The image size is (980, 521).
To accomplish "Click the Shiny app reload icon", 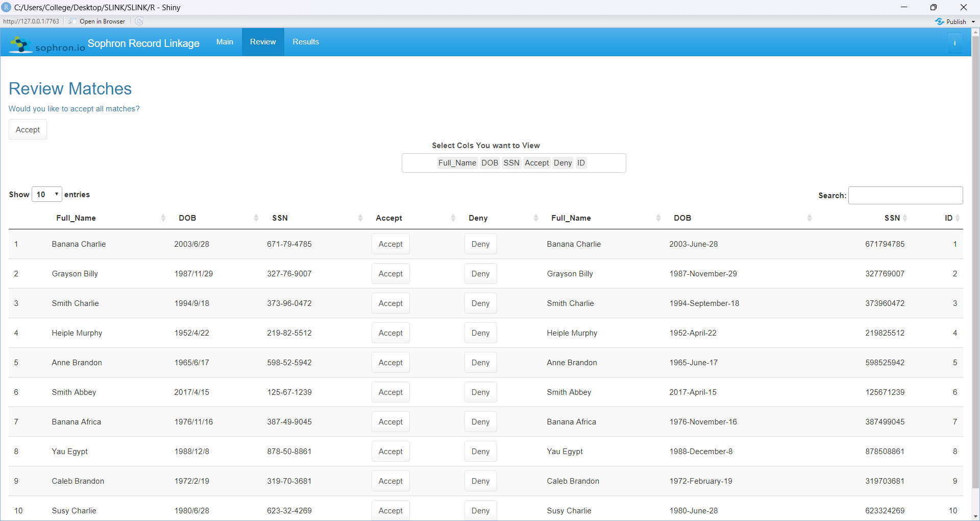I will 139,21.
